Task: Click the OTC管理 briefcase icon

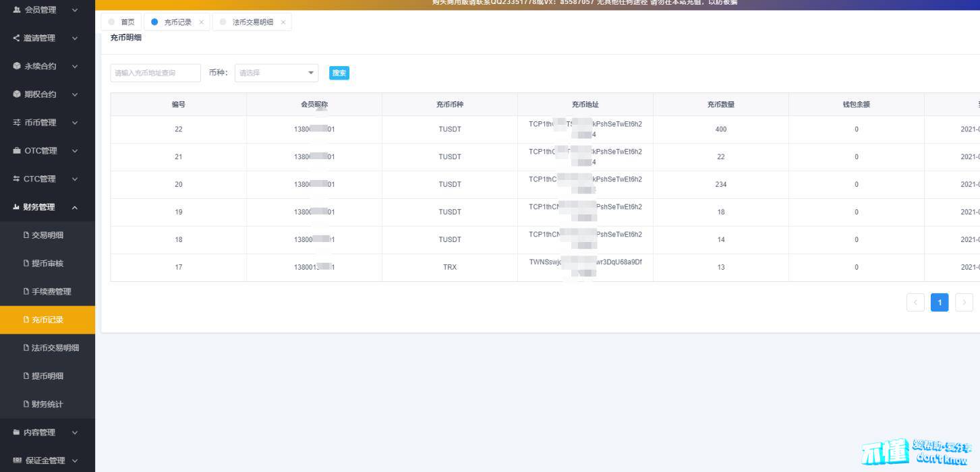Action: [17, 151]
